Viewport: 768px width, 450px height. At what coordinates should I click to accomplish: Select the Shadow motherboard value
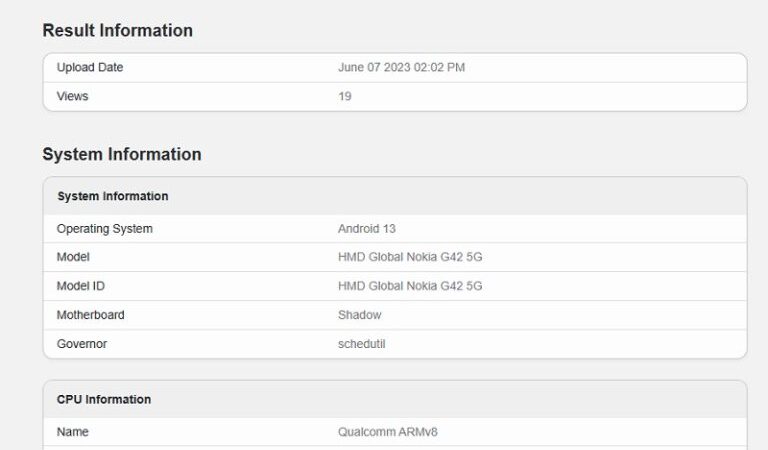pos(360,316)
